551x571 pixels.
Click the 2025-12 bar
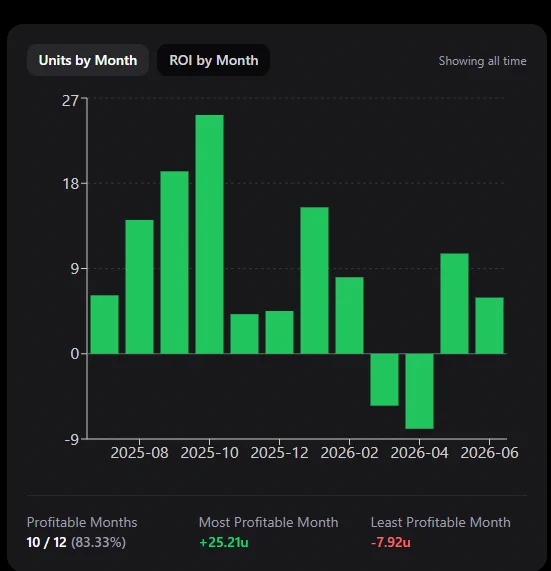tap(279, 332)
